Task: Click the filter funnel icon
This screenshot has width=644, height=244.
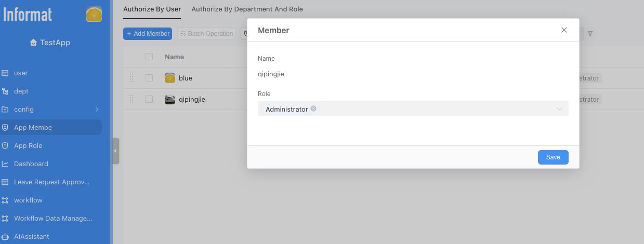Action: click(x=590, y=34)
